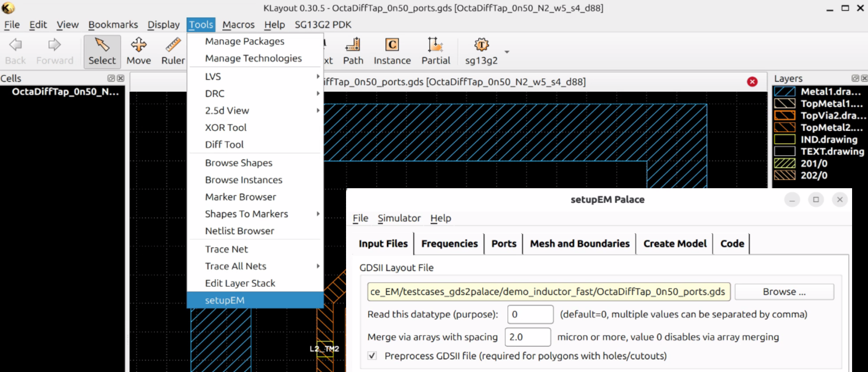This screenshot has width=868, height=372.
Task: Switch to the Ports tab
Action: point(504,244)
